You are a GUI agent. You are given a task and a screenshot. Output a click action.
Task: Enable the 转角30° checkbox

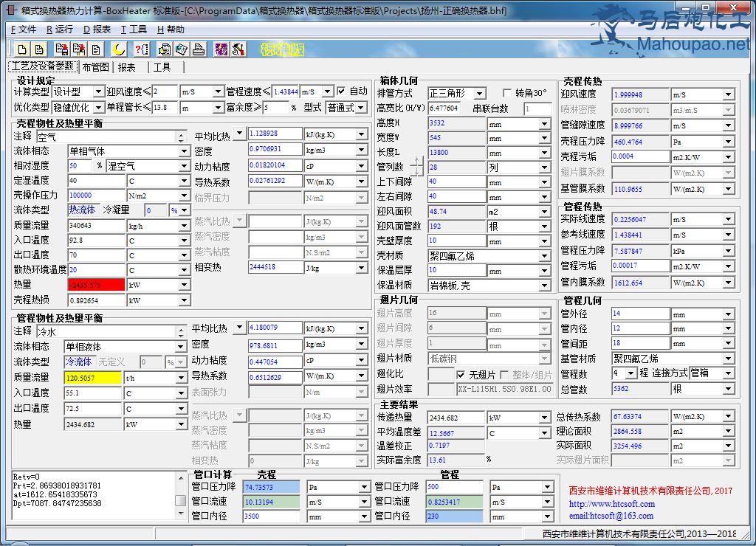click(x=506, y=93)
